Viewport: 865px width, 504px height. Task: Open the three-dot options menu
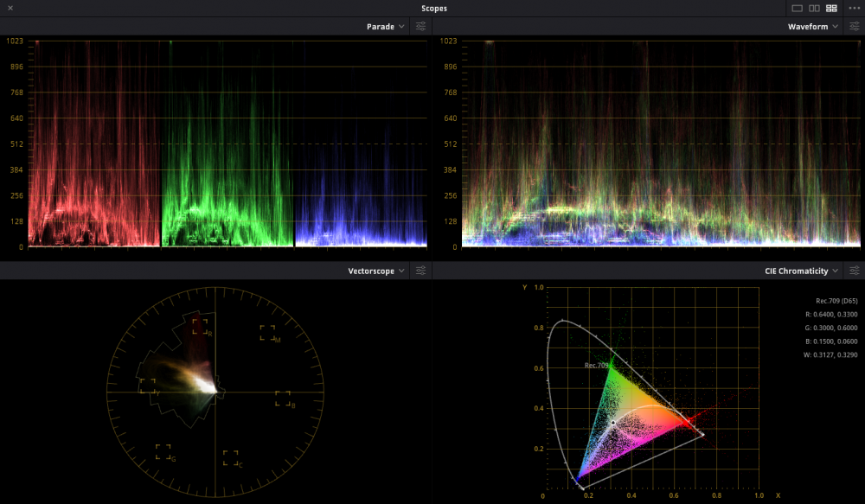point(855,8)
